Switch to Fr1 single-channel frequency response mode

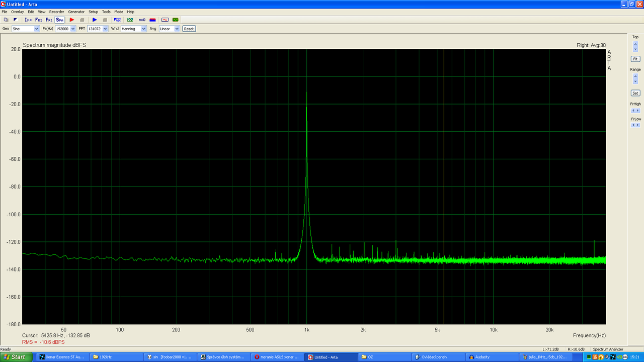click(x=49, y=20)
